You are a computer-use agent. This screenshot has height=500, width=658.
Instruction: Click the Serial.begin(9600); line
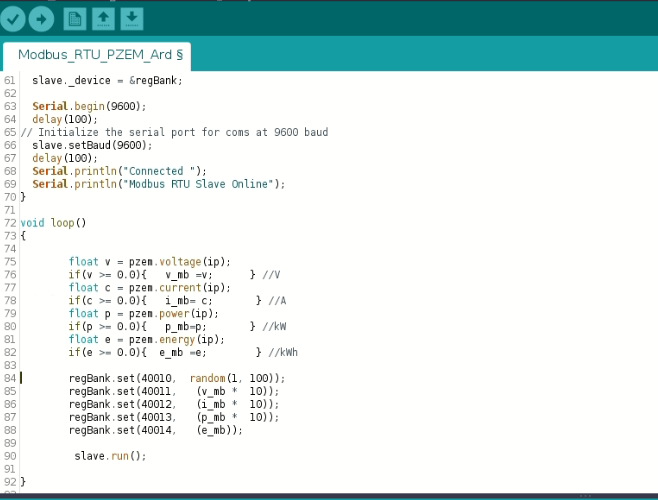89,106
